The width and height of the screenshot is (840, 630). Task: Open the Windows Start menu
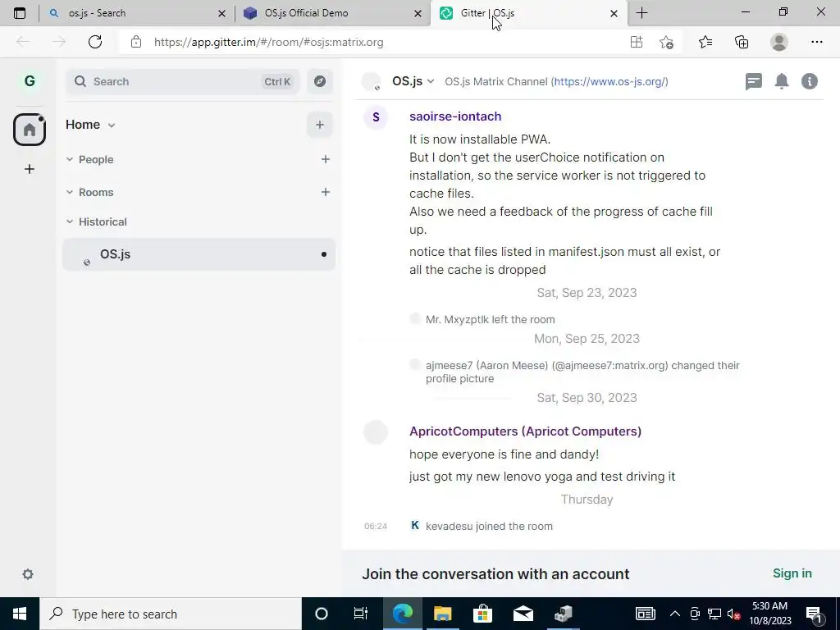20,614
